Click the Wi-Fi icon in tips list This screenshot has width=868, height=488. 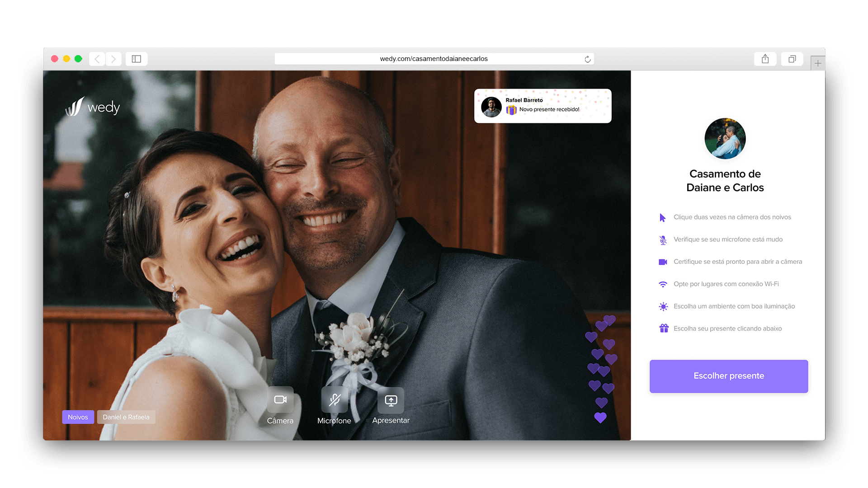click(663, 284)
